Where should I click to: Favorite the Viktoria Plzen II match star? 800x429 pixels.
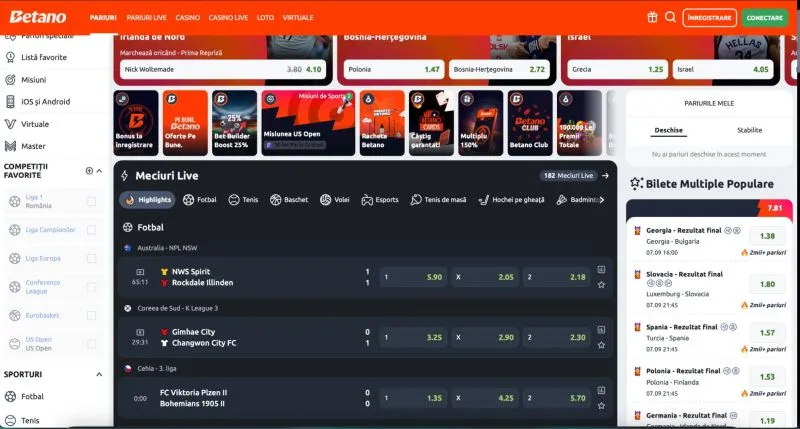[602, 406]
